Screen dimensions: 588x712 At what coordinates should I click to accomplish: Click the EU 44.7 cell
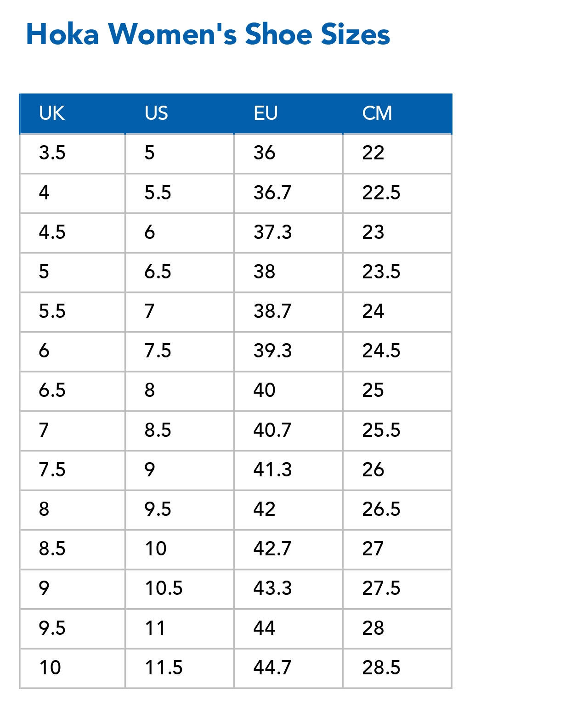272,668
